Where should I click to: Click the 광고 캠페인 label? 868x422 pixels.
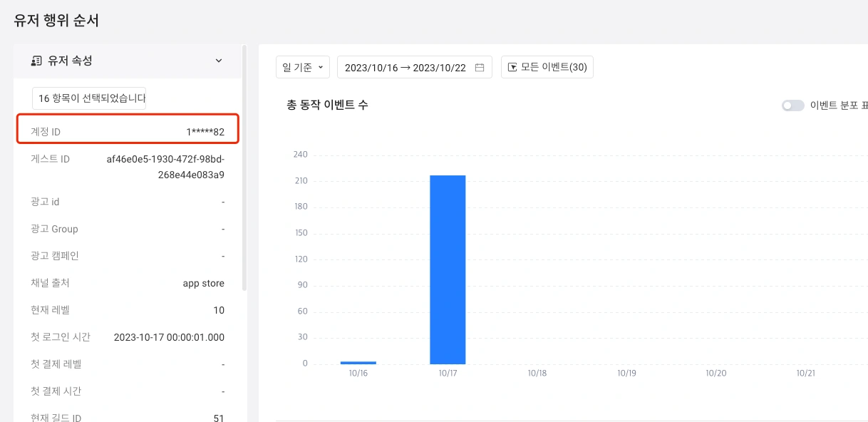(x=55, y=256)
